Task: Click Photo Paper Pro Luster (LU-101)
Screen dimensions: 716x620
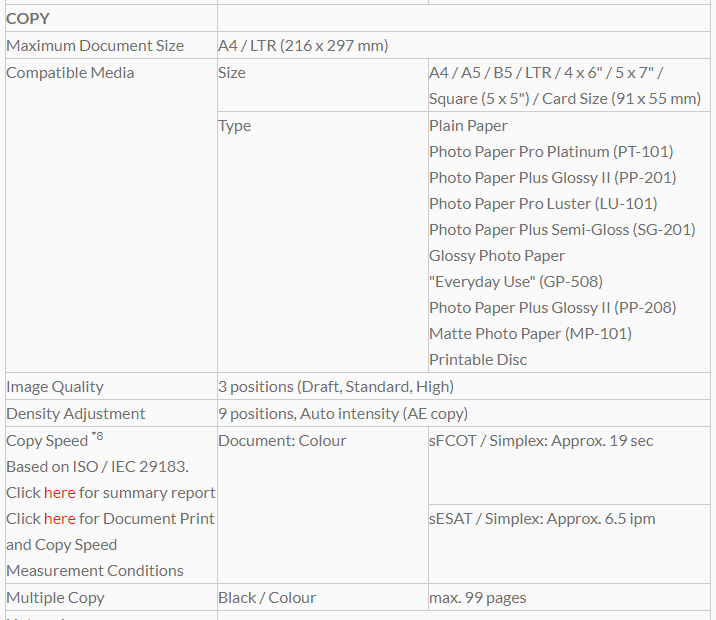Action: tap(543, 203)
